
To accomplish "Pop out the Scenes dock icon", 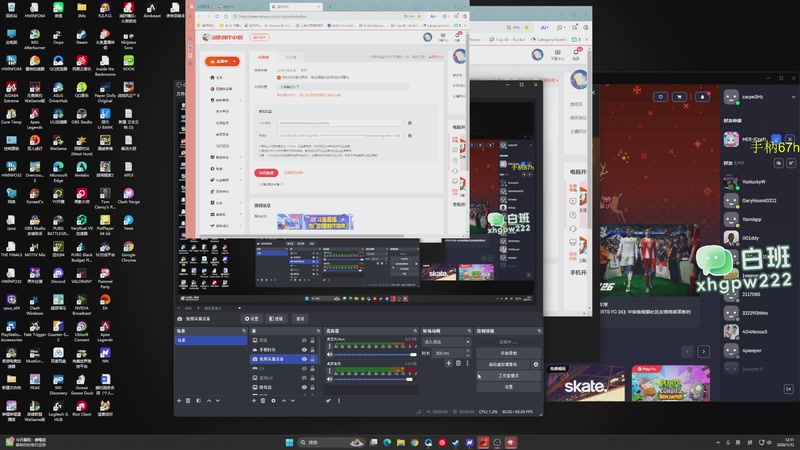I will click(x=243, y=331).
